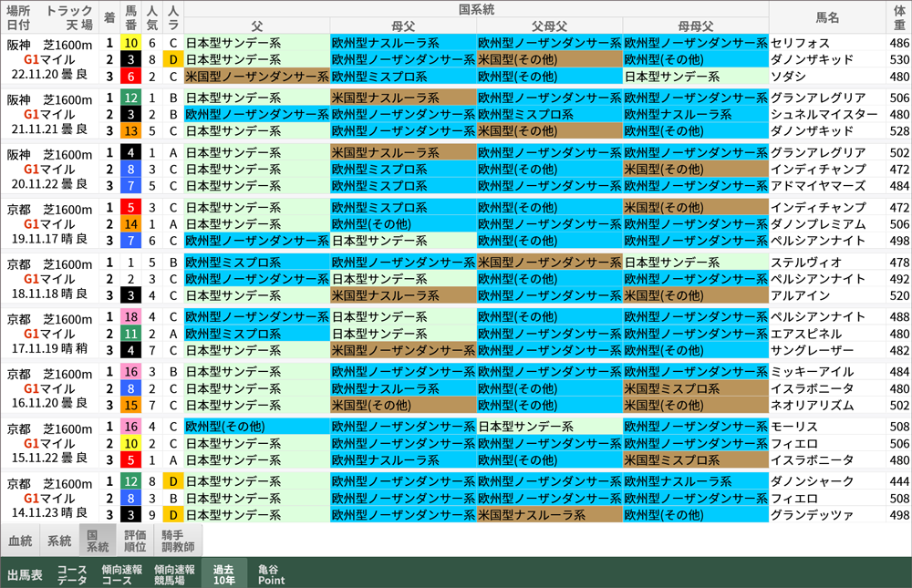Click 母父 column header
Viewport: 912px width, 588px height.
tap(403, 26)
